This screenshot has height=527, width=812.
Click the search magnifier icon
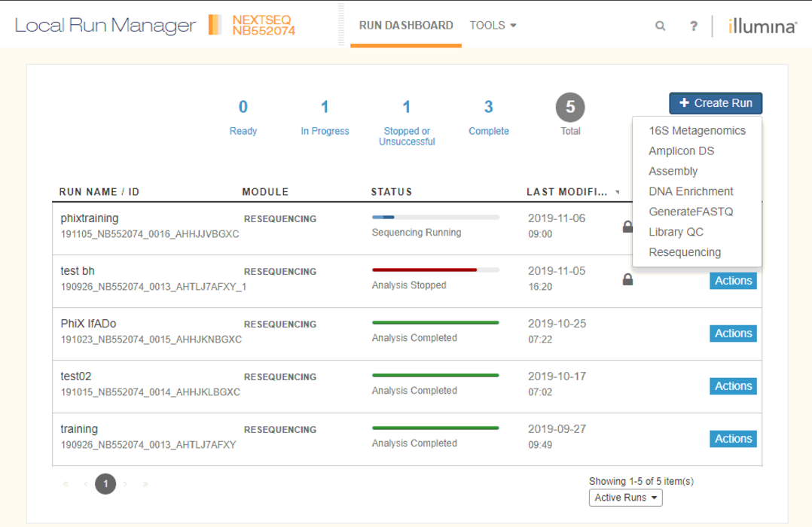[660, 26]
